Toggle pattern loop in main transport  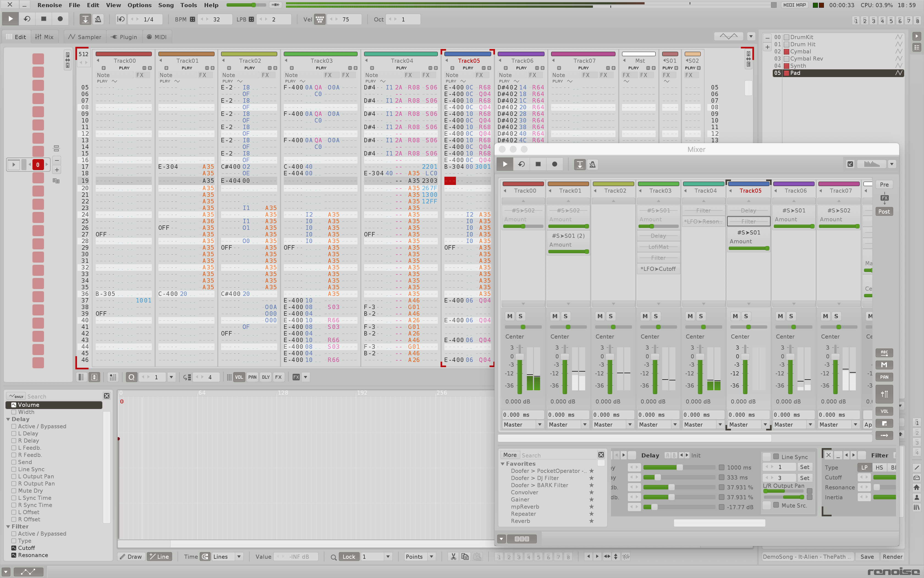[27, 19]
